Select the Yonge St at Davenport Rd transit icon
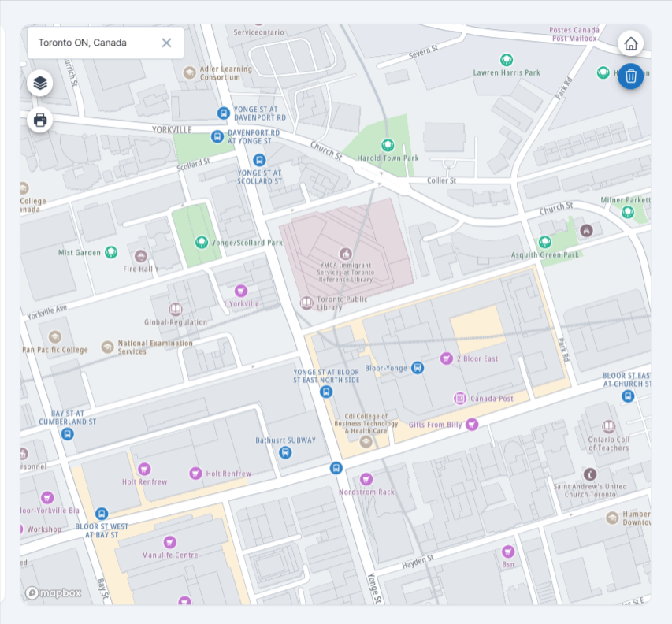The width and height of the screenshot is (672, 624). 223,113
